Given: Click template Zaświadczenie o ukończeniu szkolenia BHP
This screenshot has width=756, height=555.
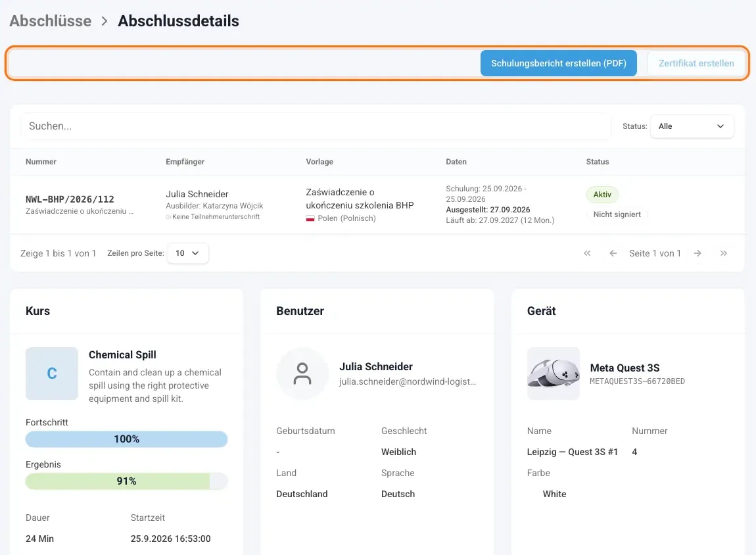Looking at the screenshot, I should pyautogui.click(x=360, y=199).
